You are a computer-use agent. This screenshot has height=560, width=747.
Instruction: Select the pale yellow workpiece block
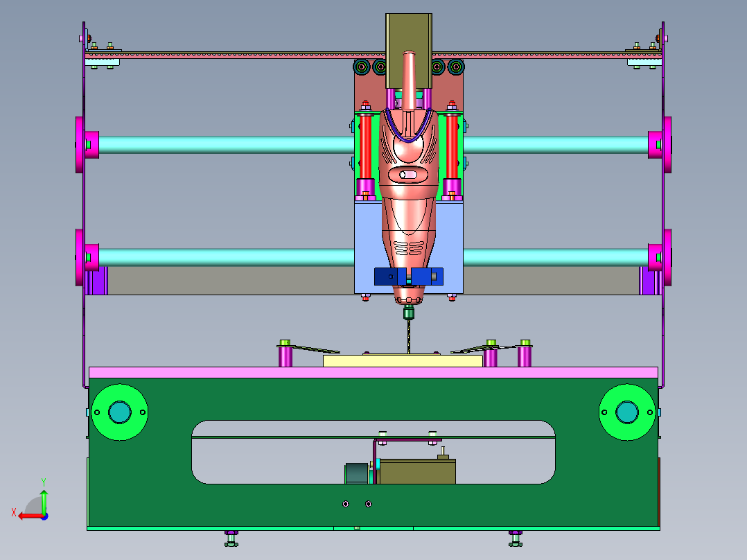coord(403,361)
